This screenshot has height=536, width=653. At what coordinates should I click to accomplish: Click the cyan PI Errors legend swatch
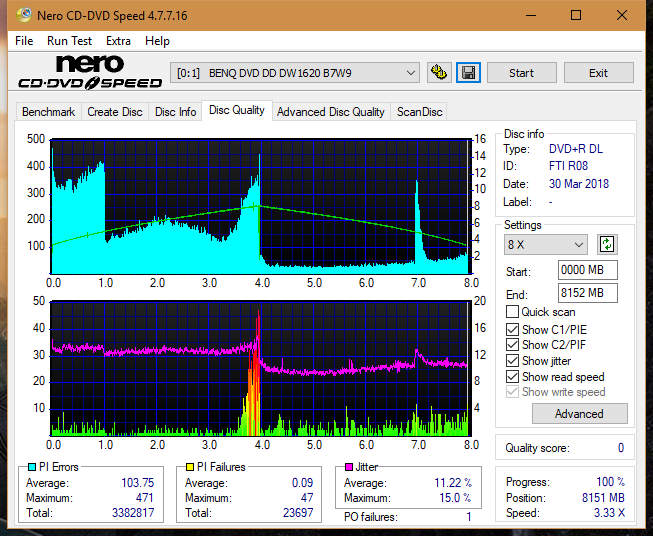32,467
